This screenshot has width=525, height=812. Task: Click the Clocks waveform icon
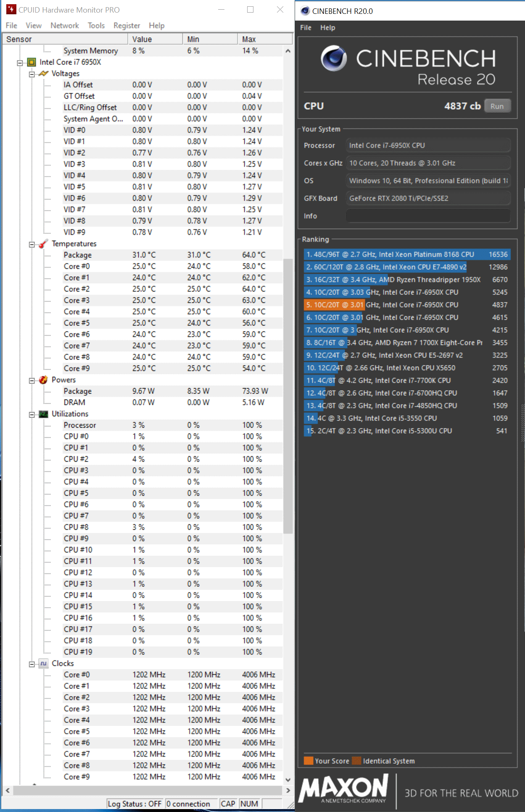point(43,663)
